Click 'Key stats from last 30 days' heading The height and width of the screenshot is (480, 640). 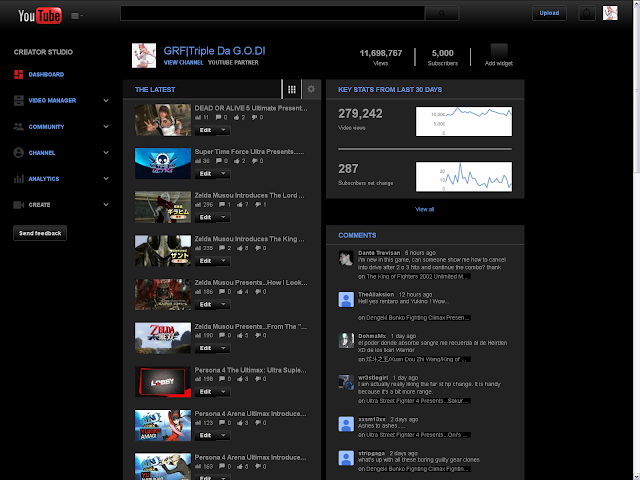(390, 90)
